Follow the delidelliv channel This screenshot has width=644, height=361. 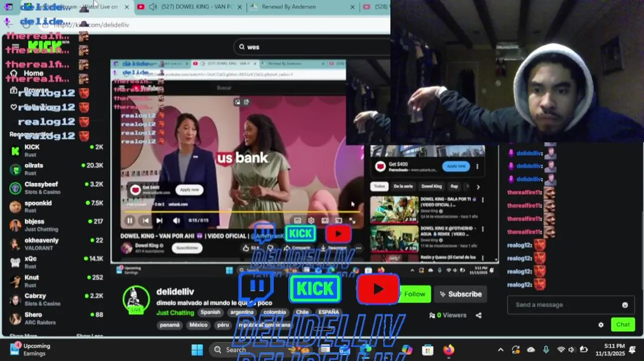pyautogui.click(x=414, y=294)
